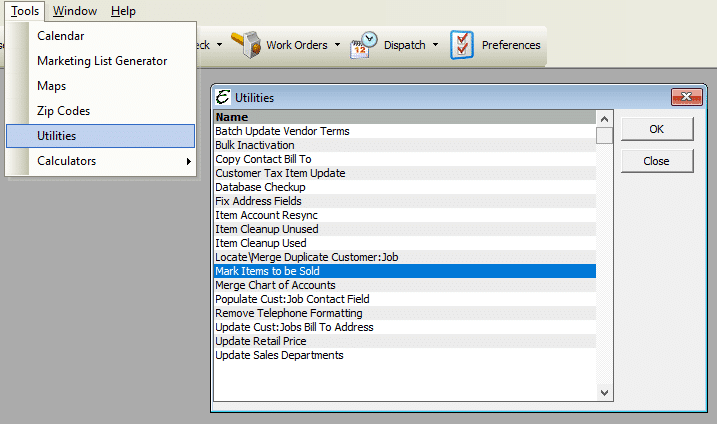Select Merge Chart of Accounts
The width and height of the screenshot is (717, 424).
pos(405,285)
